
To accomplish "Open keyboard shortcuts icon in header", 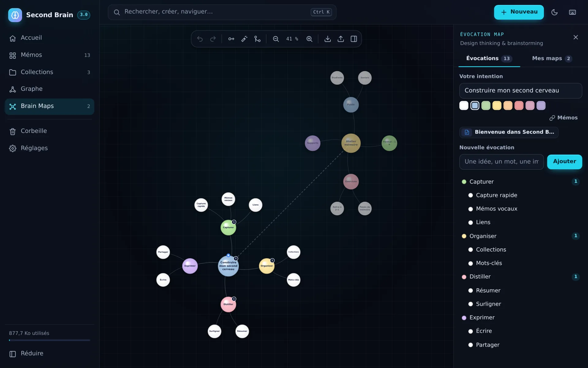I will click(x=572, y=12).
